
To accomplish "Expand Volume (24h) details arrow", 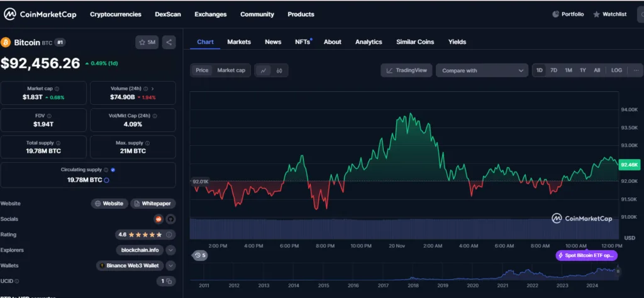I will coord(152,89).
